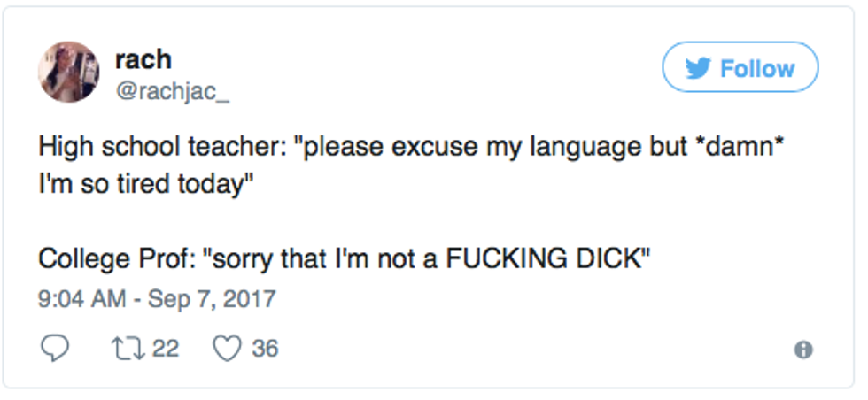
Task: Open the tweet info circle icon
Action: coord(803,350)
